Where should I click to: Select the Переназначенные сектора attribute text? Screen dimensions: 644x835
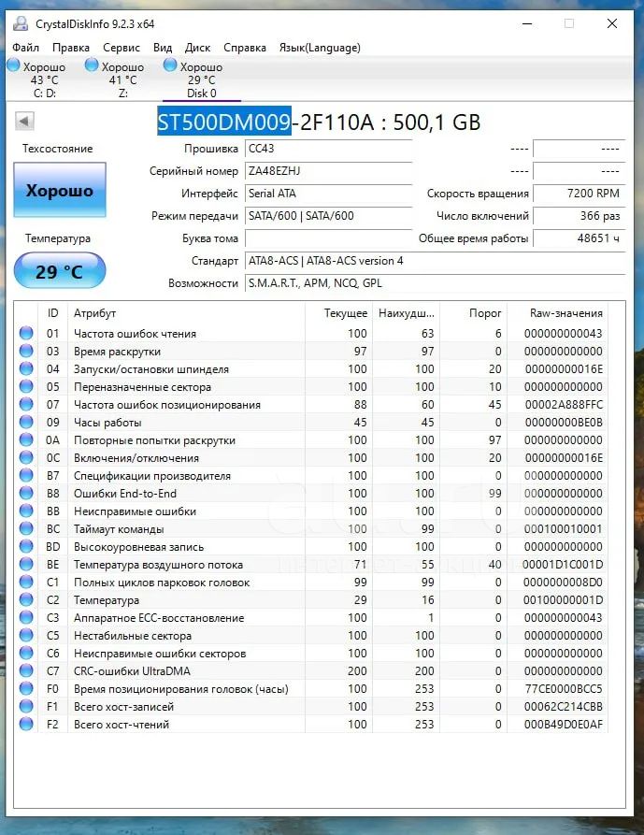pos(142,387)
